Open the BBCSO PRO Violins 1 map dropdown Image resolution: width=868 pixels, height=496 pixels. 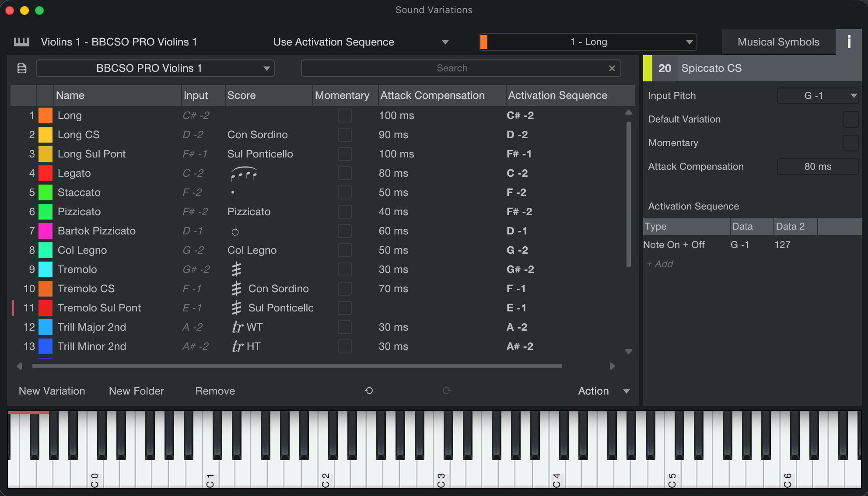click(x=155, y=68)
